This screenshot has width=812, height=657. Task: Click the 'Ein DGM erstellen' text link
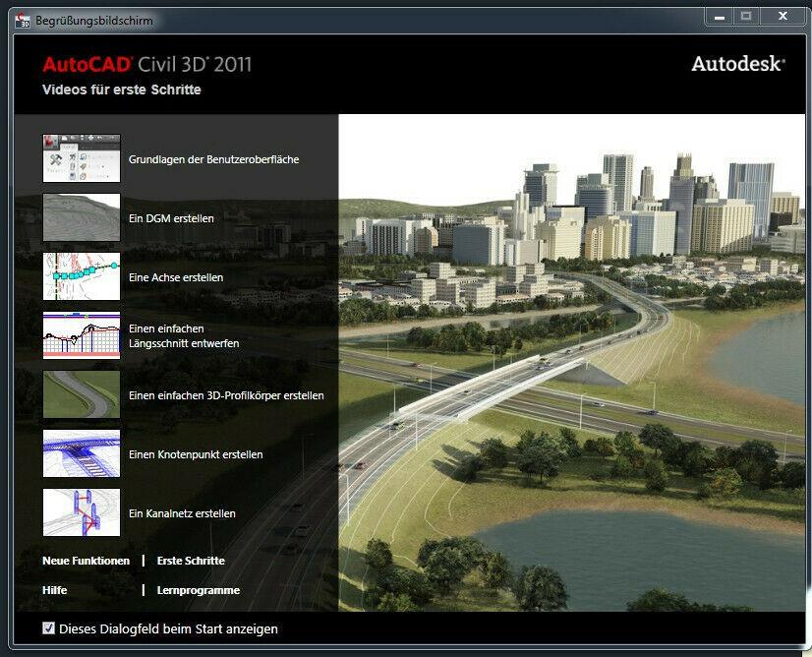[x=171, y=218]
